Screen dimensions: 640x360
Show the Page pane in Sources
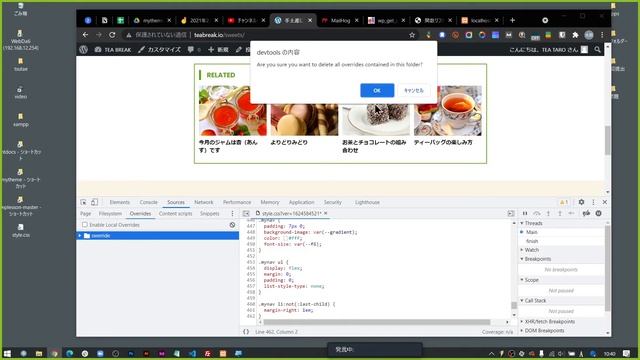coord(85,214)
